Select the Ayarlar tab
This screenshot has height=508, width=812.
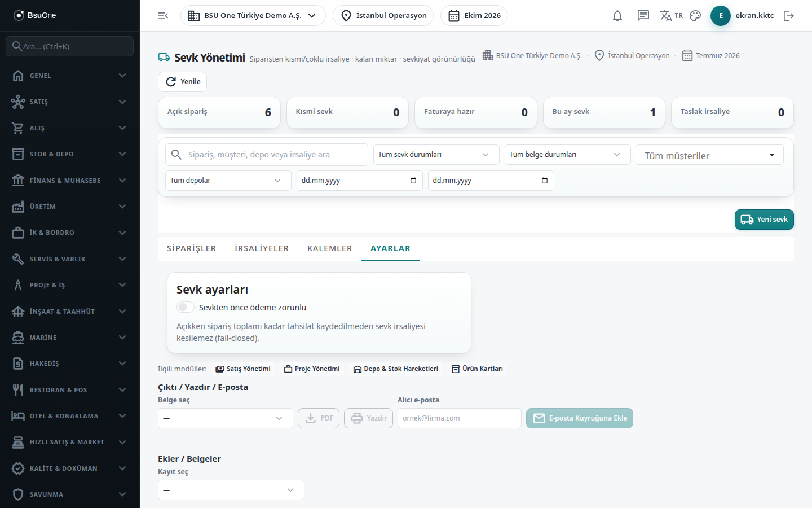[390, 248]
